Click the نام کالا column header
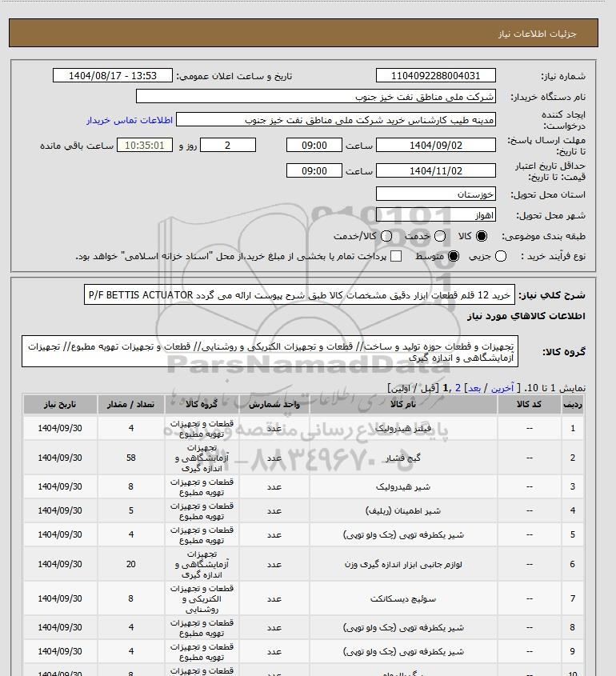 click(x=403, y=404)
